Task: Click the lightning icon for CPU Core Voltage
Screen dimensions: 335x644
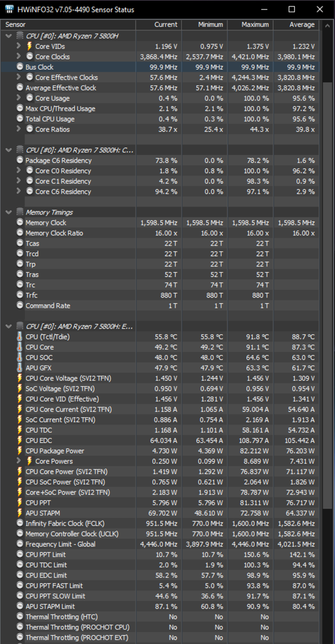Action: 20,378
